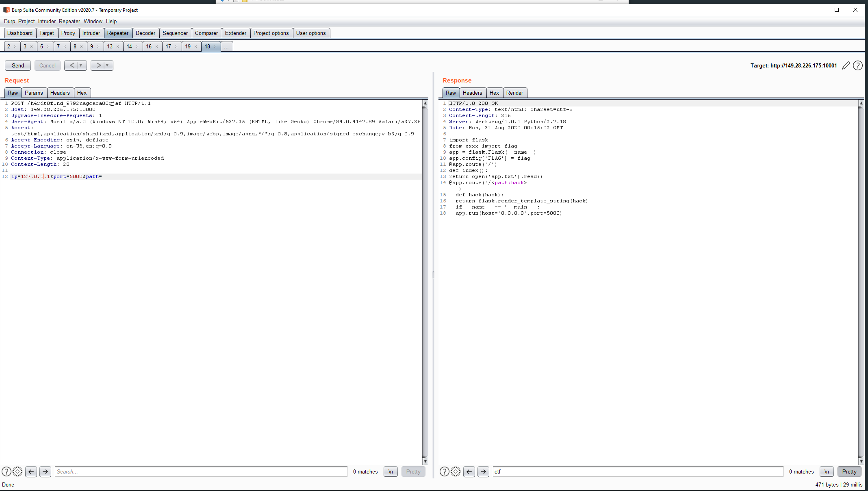The image size is (868, 491).
Task: Go to next response search match
Action: pos(483,471)
